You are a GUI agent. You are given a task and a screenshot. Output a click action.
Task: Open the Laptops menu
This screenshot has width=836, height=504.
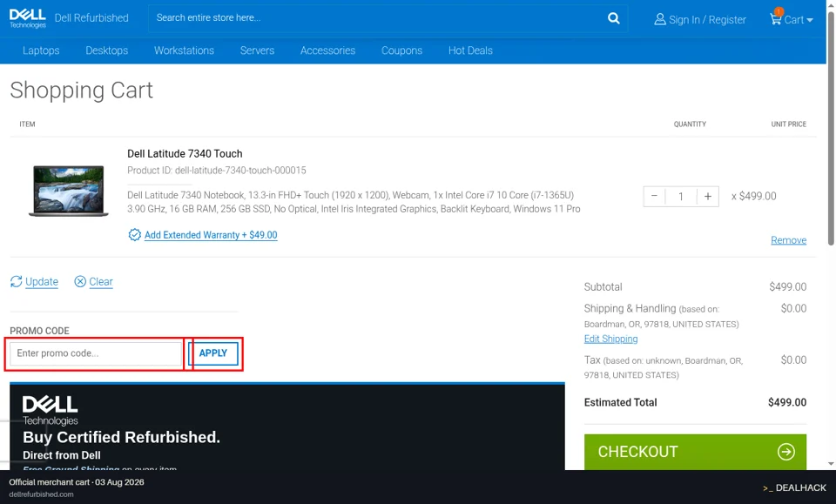pos(41,50)
